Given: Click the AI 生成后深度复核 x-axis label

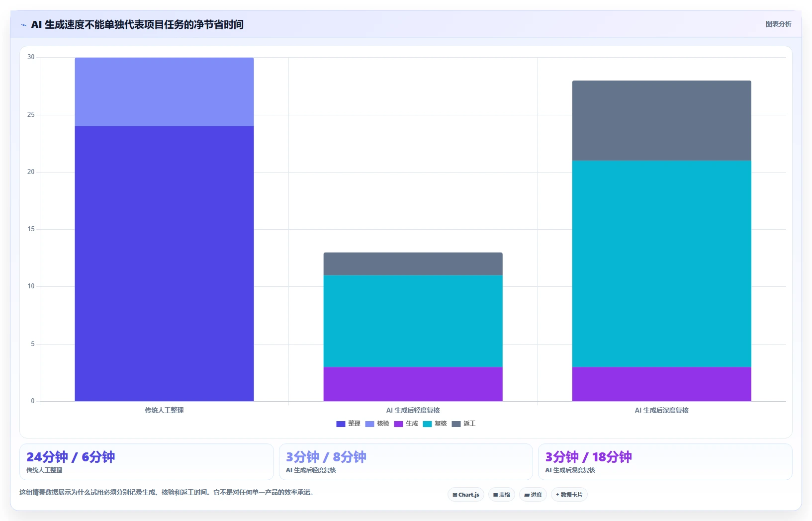Looking at the screenshot, I should (661, 410).
